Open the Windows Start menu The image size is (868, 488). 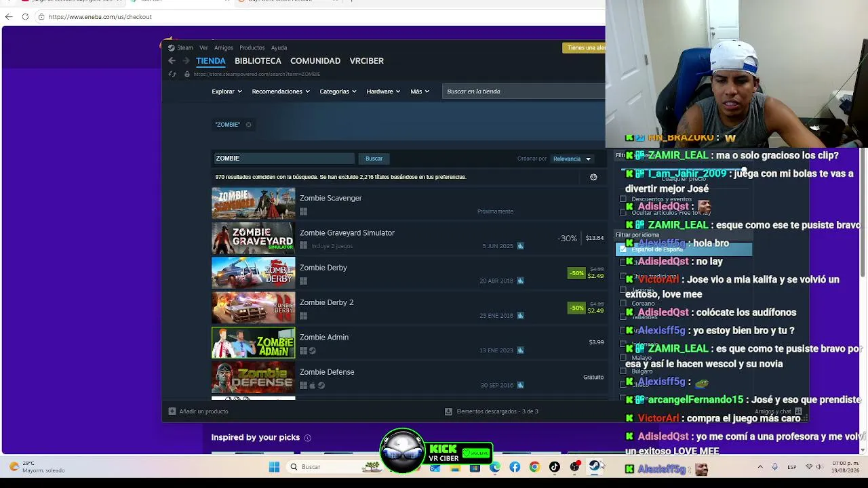point(274,467)
